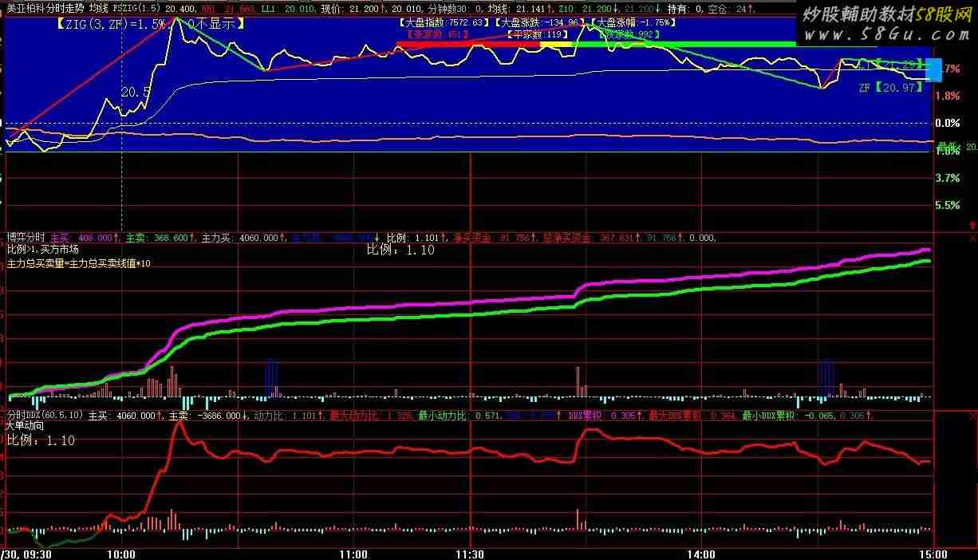Click the ZF【20.97】 price label

pyautogui.click(x=890, y=87)
